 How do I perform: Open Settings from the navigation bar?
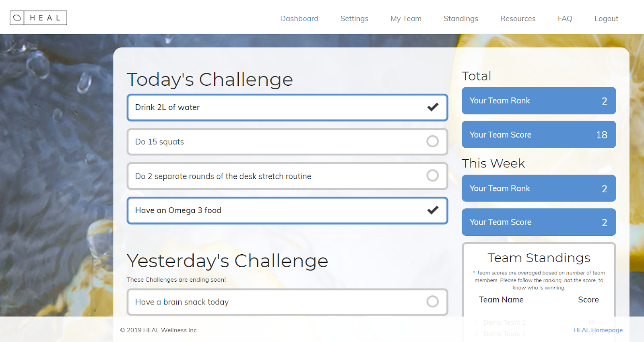coord(354,19)
